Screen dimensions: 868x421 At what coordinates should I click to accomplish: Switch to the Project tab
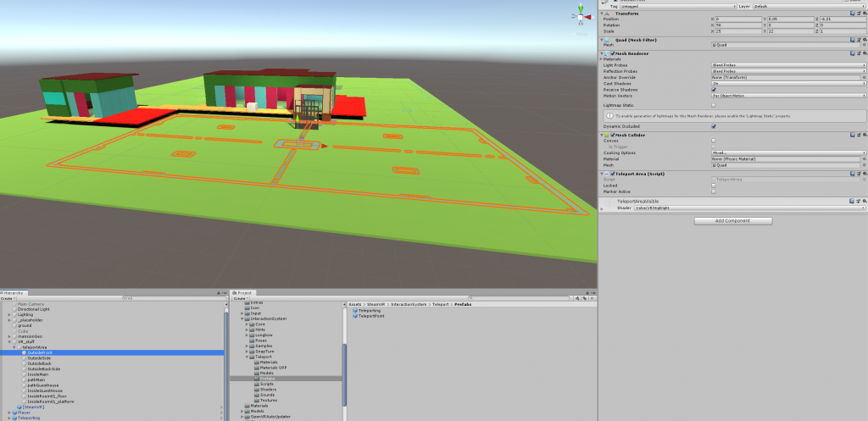point(244,292)
